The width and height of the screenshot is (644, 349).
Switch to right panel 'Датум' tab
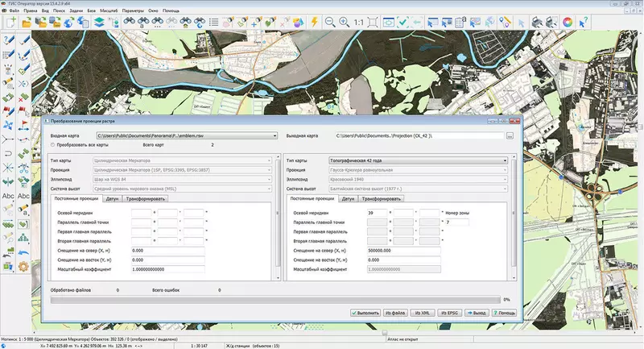pos(348,198)
